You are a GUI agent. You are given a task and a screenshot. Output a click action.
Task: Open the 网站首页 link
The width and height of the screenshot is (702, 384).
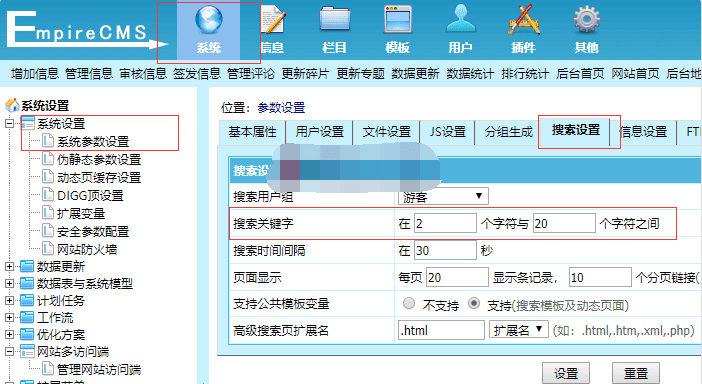pyautogui.click(x=635, y=74)
